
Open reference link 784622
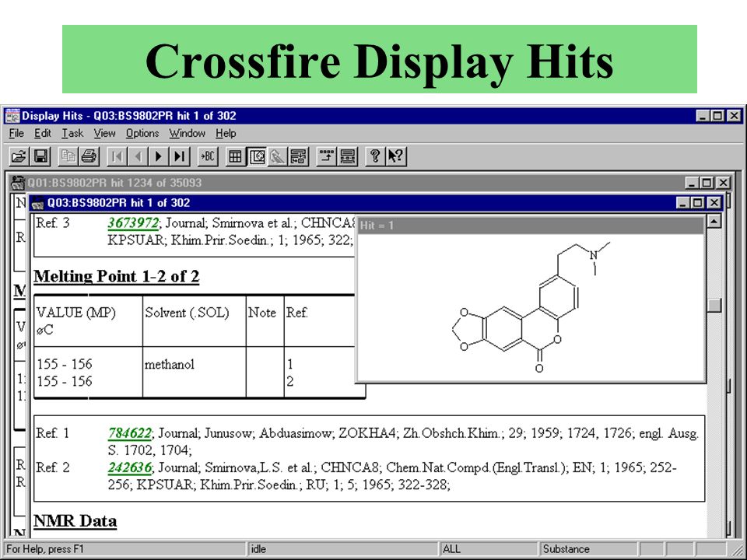point(130,433)
